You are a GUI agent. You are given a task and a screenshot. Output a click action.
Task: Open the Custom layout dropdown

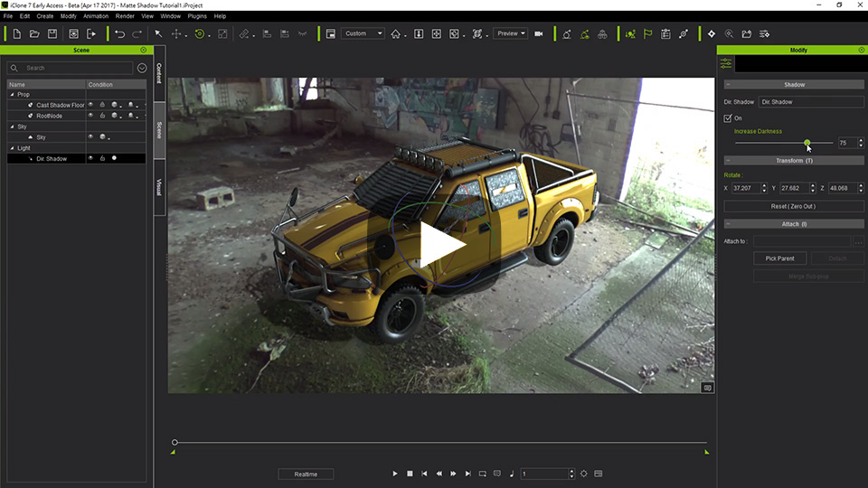coord(363,33)
